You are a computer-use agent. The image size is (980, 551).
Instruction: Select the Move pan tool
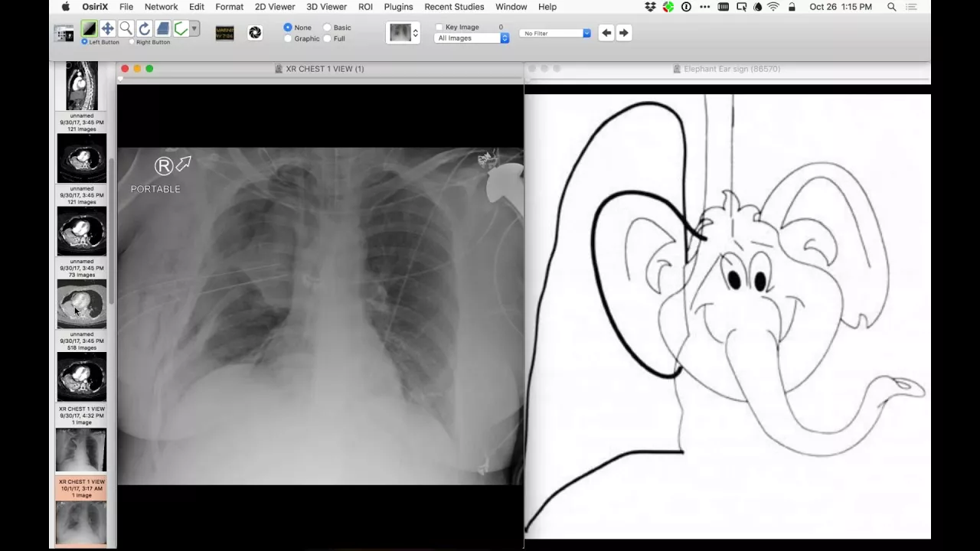107,29
